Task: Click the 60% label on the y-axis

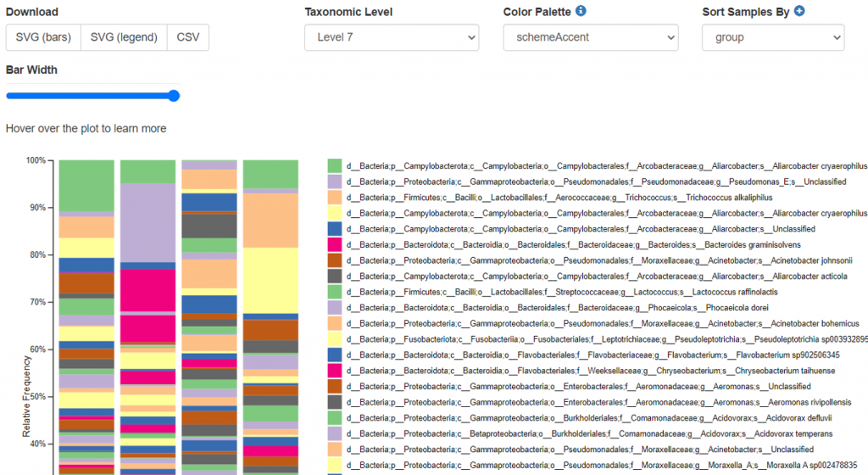Action: pos(37,349)
